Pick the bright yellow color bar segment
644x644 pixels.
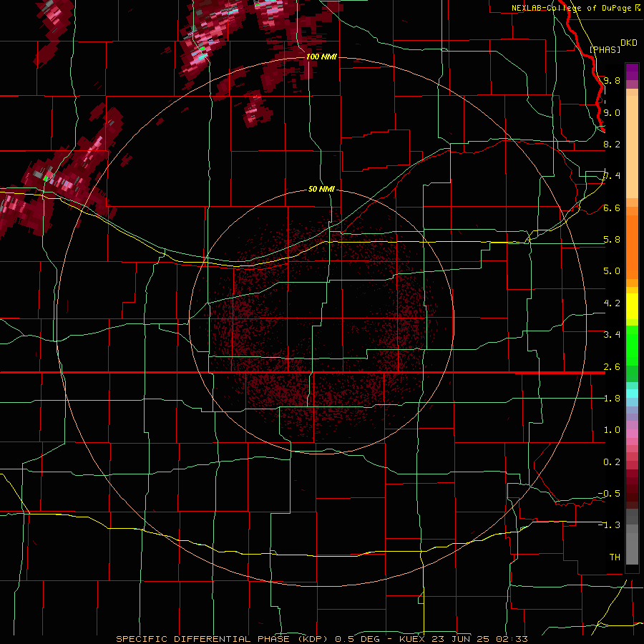(632, 306)
